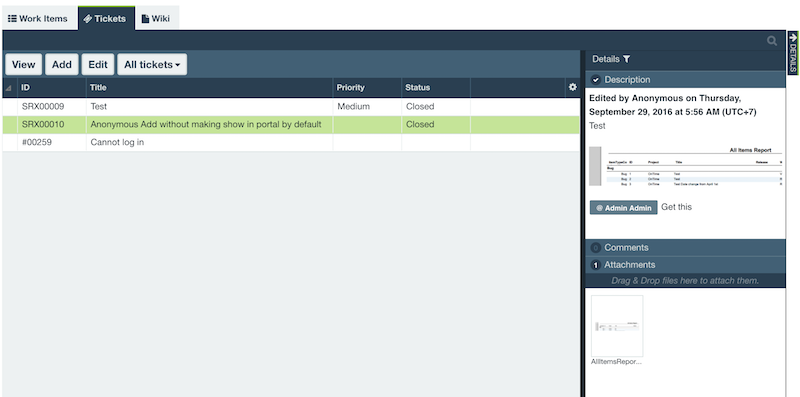Click the Details filter funnel icon

pos(627,59)
